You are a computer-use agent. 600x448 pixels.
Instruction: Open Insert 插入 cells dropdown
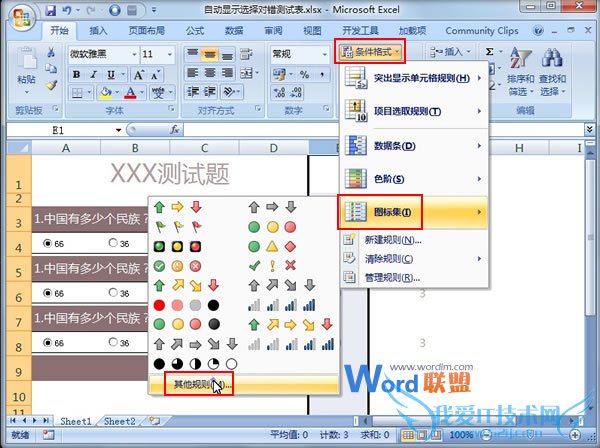(x=450, y=52)
